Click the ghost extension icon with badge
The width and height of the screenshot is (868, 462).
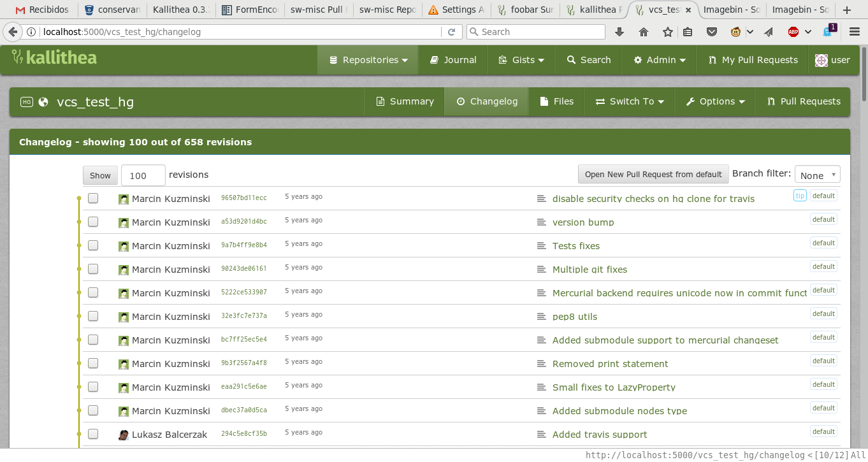(x=829, y=31)
